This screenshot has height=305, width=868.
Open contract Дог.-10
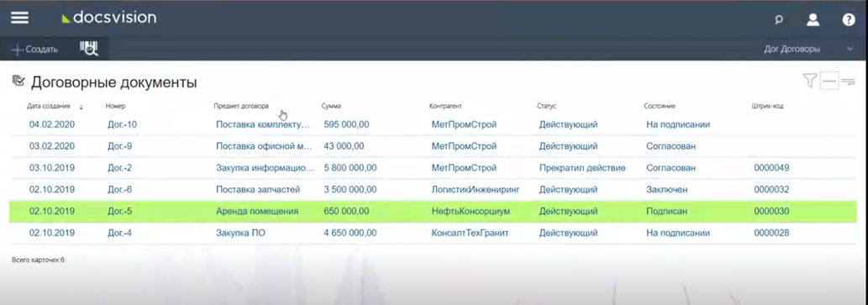(122, 124)
